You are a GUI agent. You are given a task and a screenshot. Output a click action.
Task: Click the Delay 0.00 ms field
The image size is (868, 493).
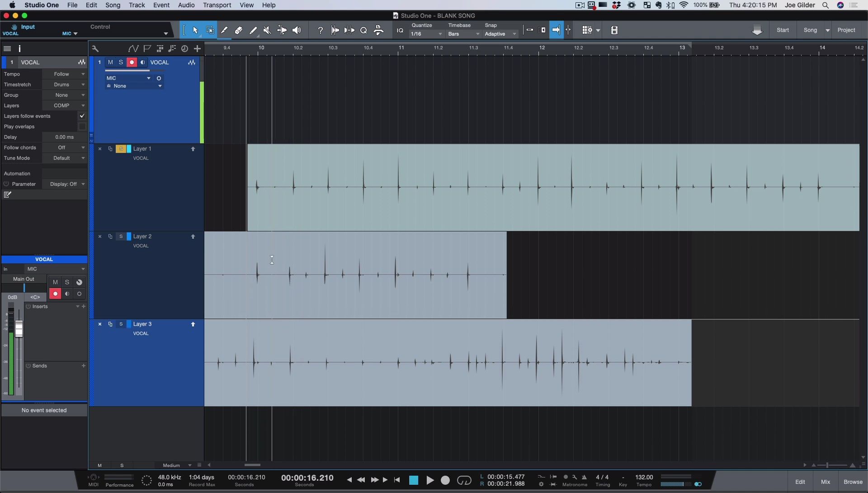point(64,137)
